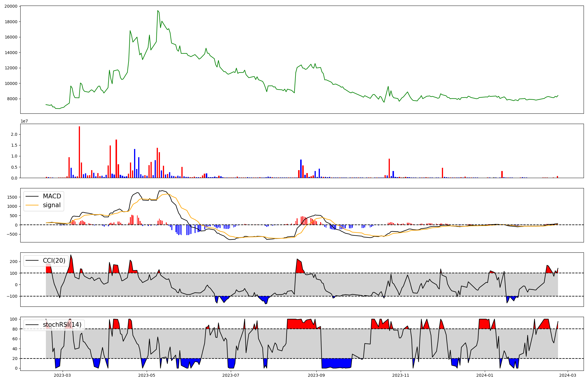Select the 2024-01 x-axis date label
Image resolution: width=588 pixels, height=382 pixels.
click(x=485, y=375)
